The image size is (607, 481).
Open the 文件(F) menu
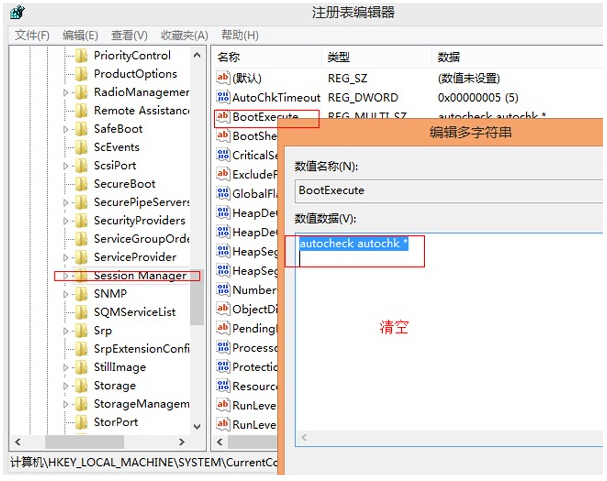[x=32, y=36]
